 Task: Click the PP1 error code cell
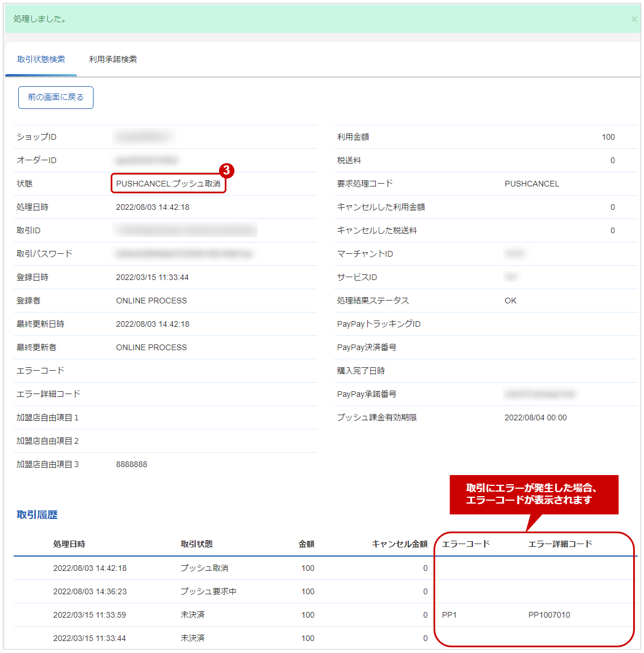pos(449,615)
